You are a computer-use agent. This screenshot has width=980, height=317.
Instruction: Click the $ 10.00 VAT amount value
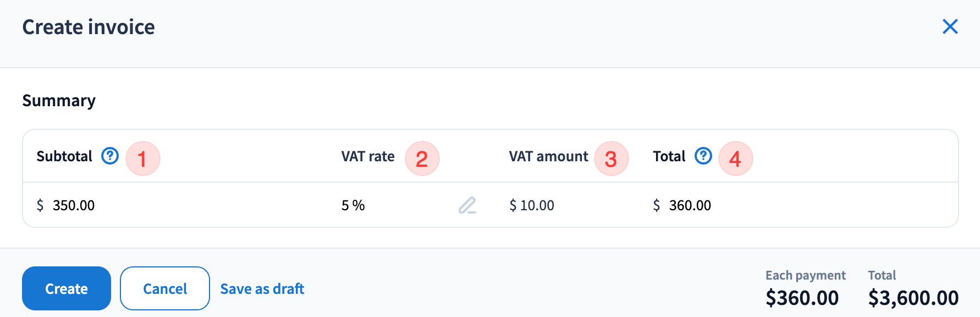point(532,205)
